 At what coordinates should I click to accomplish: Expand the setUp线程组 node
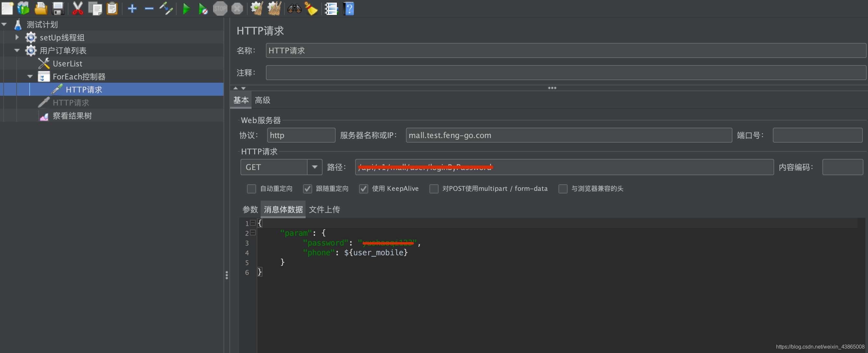pos(17,37)
